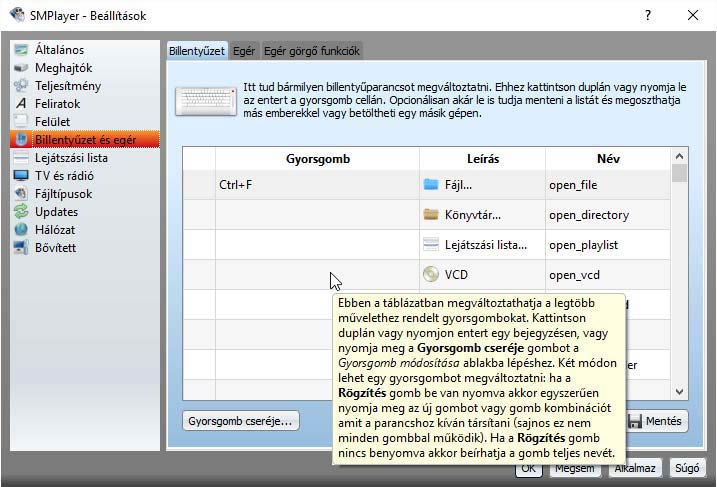Click the Mentés button
The height and width of the screenshot is (487, 717).
click(655, 421)
